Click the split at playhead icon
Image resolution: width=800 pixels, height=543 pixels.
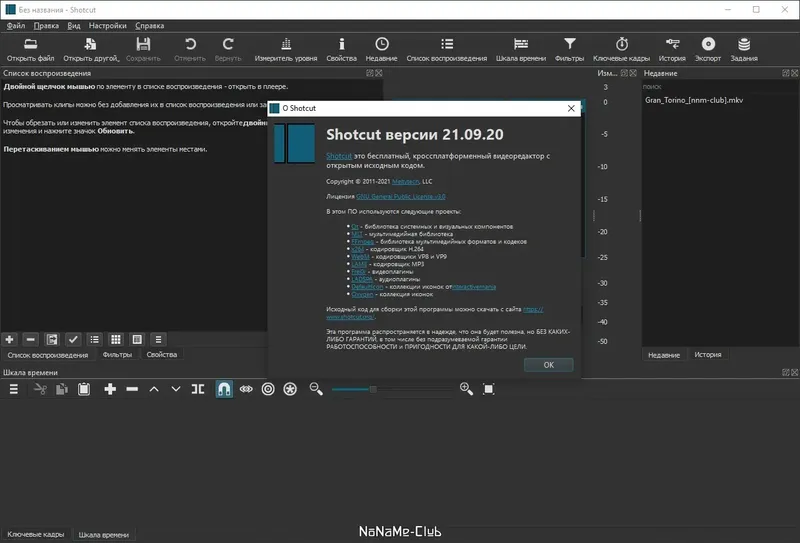(198, 389)
